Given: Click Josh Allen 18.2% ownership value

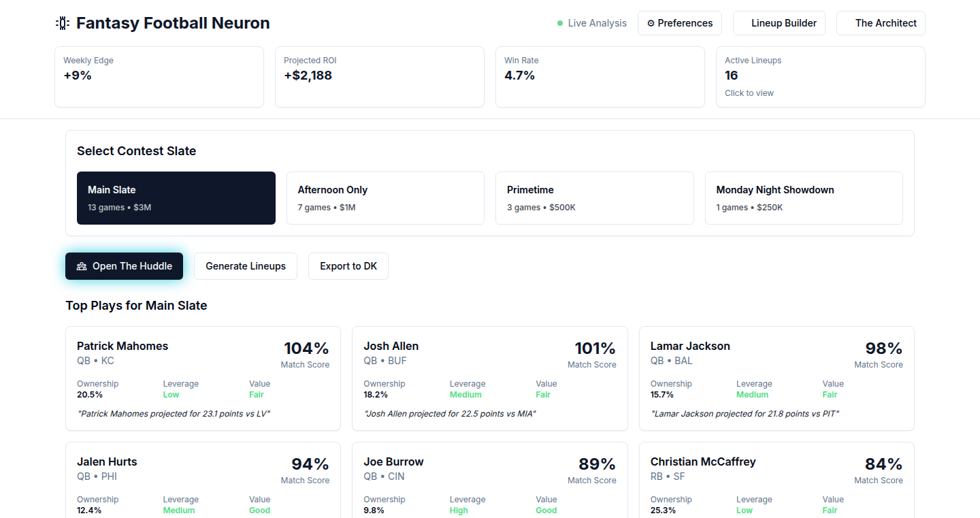Looking at the screenshot, I should 376,395.
